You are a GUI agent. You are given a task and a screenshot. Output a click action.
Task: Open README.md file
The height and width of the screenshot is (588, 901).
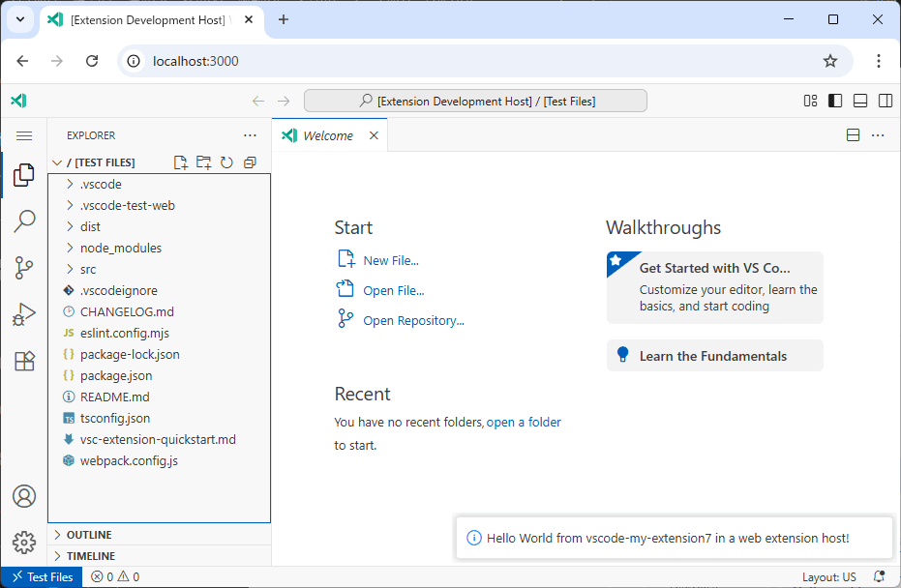click(x=160, y=397)
